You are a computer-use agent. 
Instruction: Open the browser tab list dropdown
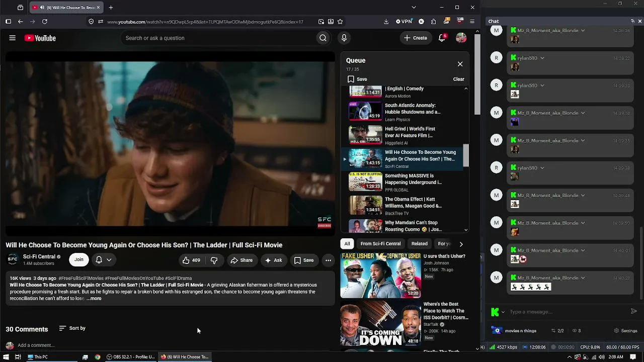click(414, 8)
